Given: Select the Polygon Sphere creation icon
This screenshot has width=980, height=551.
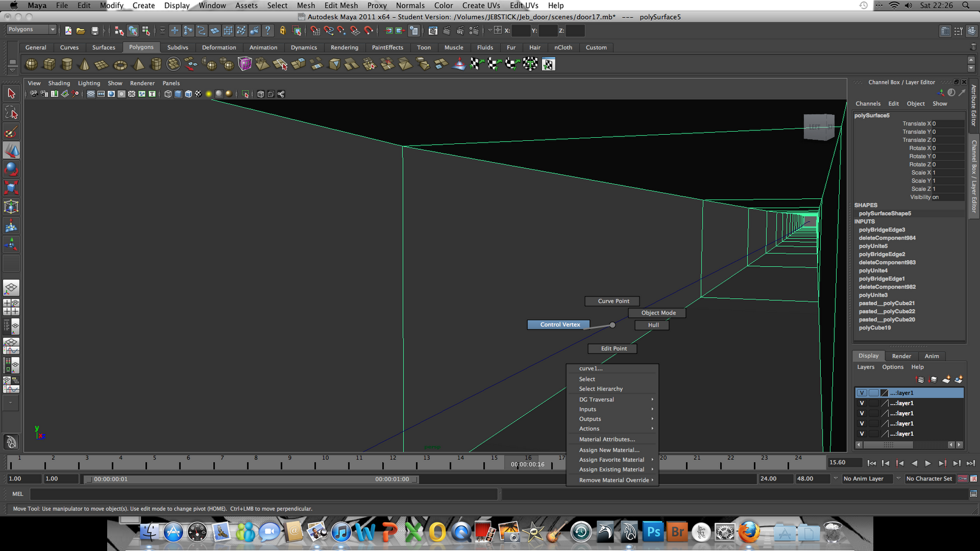Looking at the screenshot, I should 32,63.
